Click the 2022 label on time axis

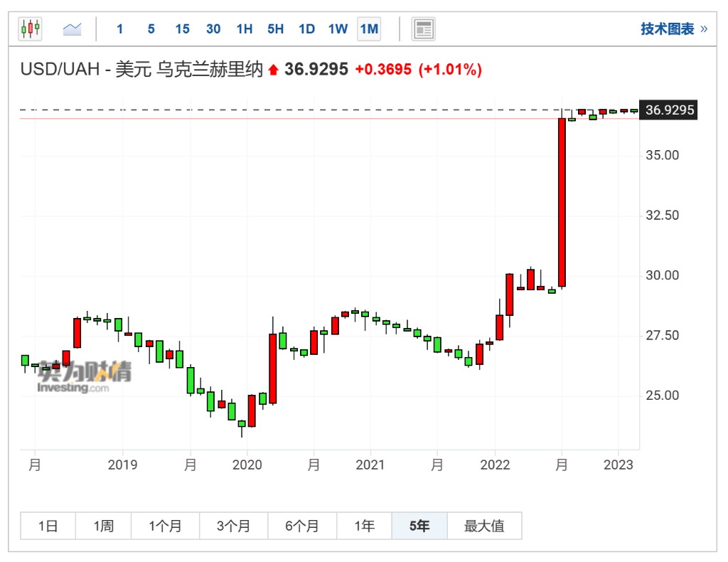pos(495,465)
